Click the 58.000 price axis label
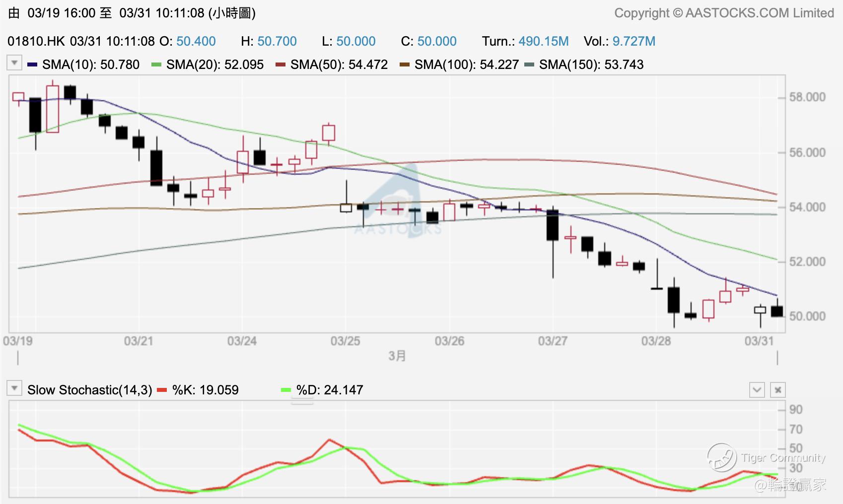The height and width of the screenshot is (504, 843). tap(808, 97)
